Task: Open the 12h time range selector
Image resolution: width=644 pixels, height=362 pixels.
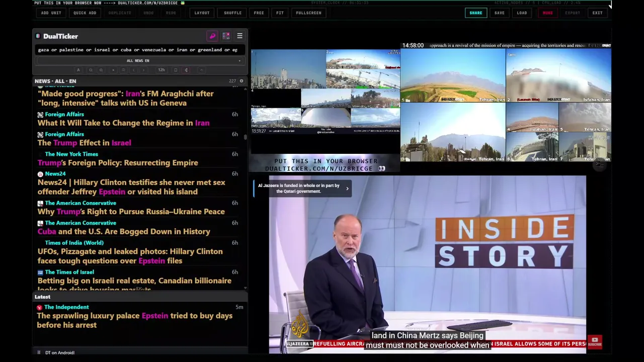Action: [162, 70]
